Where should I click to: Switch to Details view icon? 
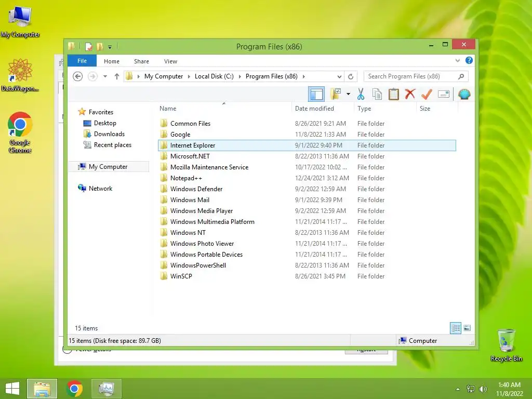pos(456,328)
